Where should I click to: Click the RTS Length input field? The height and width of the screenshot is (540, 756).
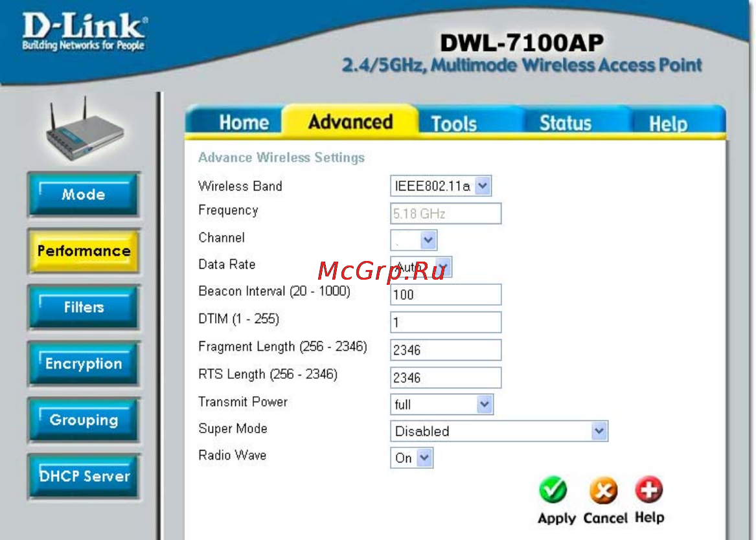pos(446,377)
